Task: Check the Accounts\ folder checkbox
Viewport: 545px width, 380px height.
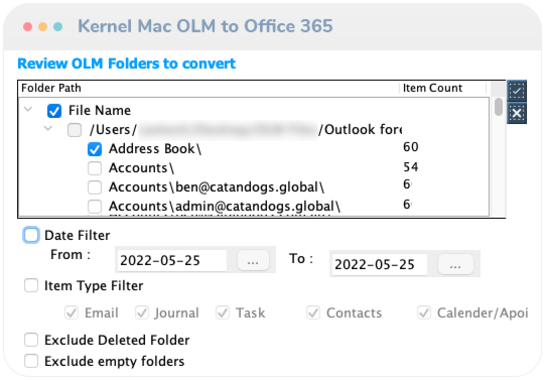Action: [x=95, y=168]
